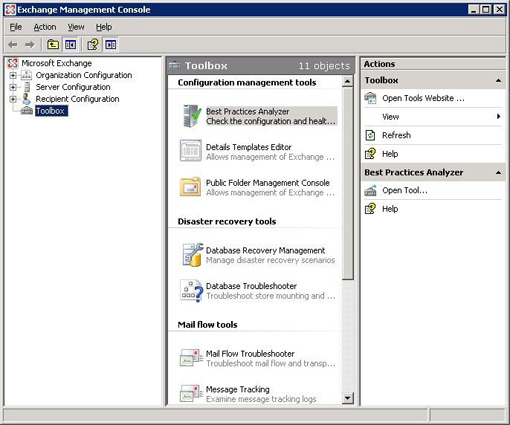Select the Database Recovery Management icon

coord(192,255)
